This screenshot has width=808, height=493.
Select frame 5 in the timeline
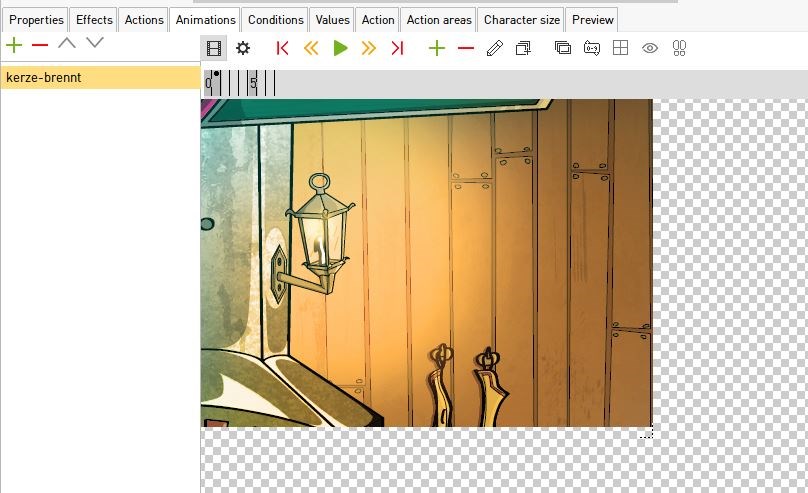coord(254,83)
